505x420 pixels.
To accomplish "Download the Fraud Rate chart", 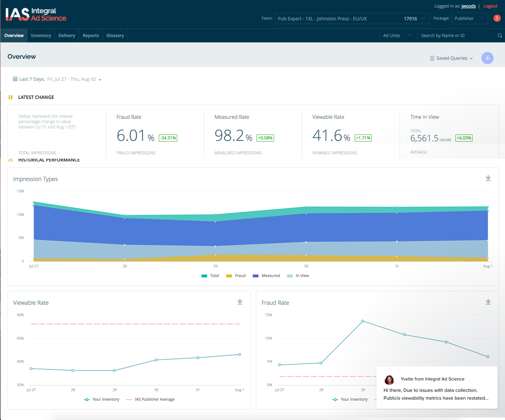I will tap(488, 302).
